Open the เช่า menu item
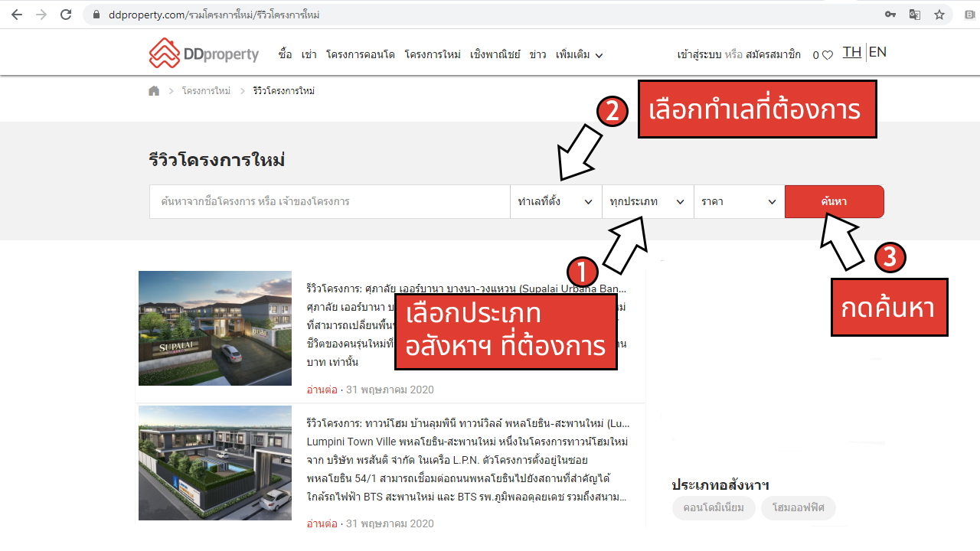Viewport: 980px width, 551px height. (x=309, y=54)
